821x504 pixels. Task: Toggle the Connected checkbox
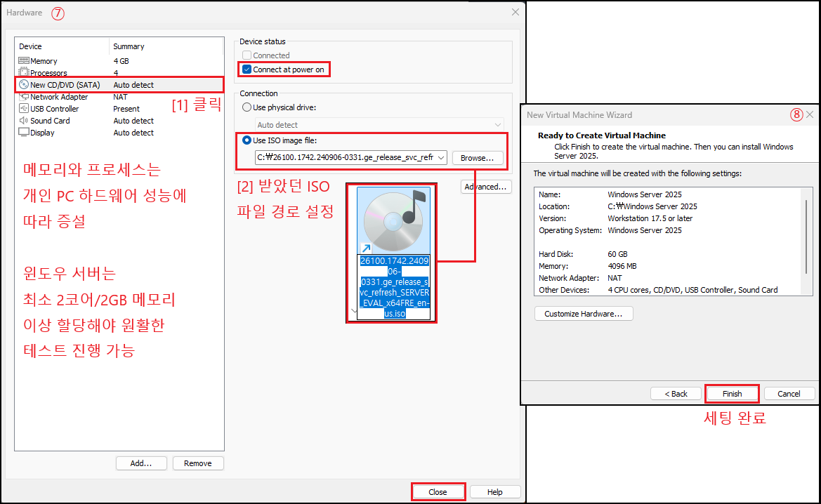(247, 55)
